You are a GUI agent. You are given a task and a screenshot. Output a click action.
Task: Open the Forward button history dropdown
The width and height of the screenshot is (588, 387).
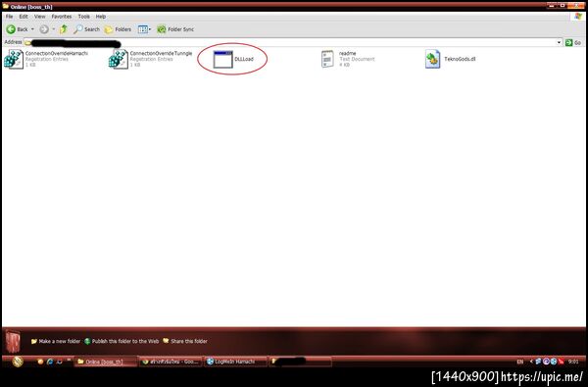click(x=53, y=29)
